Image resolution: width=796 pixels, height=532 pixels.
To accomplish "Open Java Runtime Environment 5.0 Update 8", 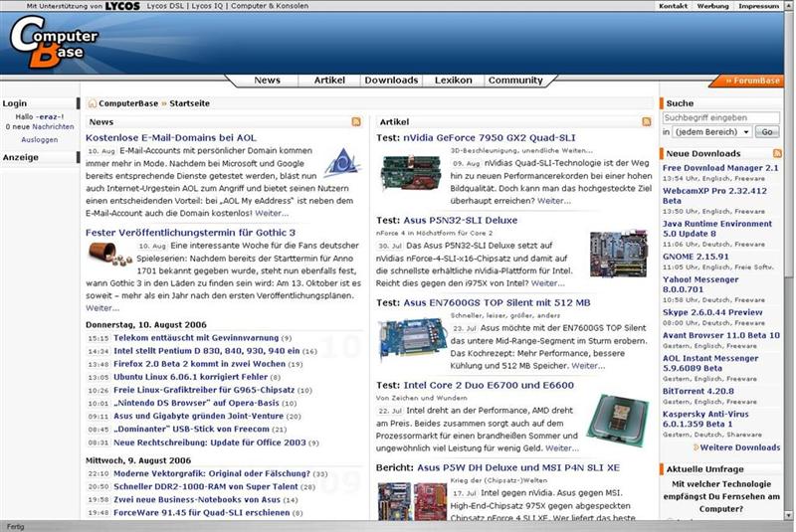I will tap(716, 229).
